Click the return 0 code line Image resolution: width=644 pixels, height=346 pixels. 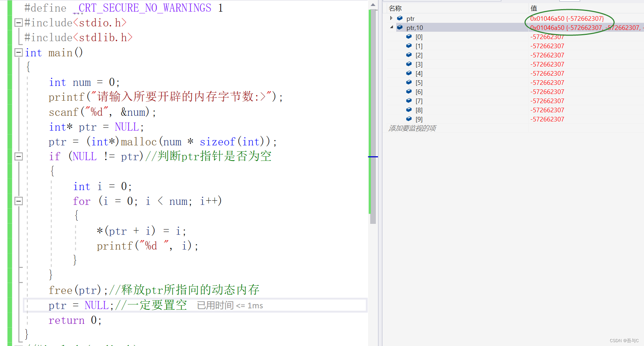[x=75, y=320]
